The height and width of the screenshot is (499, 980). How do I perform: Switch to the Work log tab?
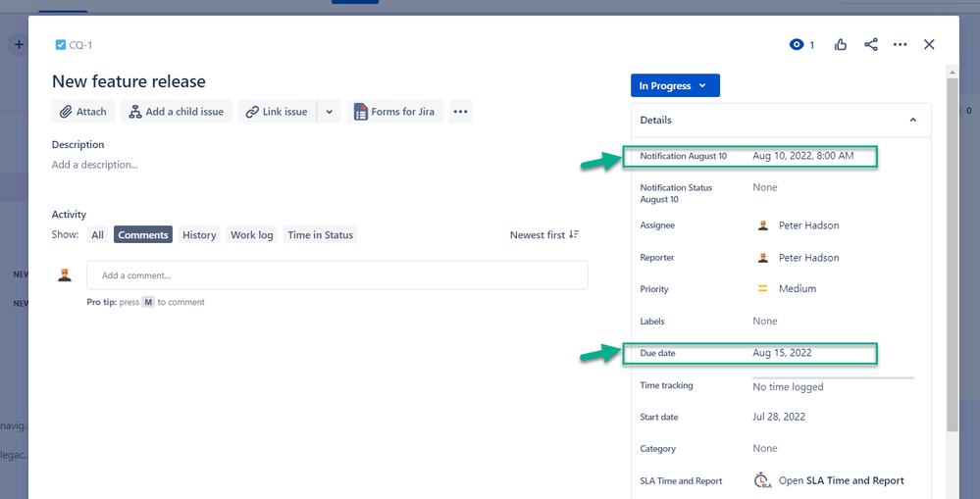click(x=252, y=235)
